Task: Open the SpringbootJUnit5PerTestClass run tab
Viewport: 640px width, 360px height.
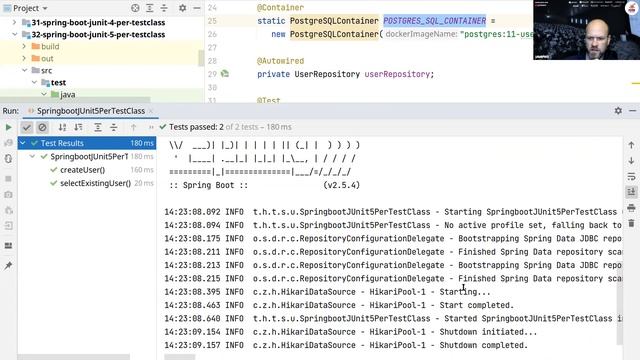Action: pos(91,111)
